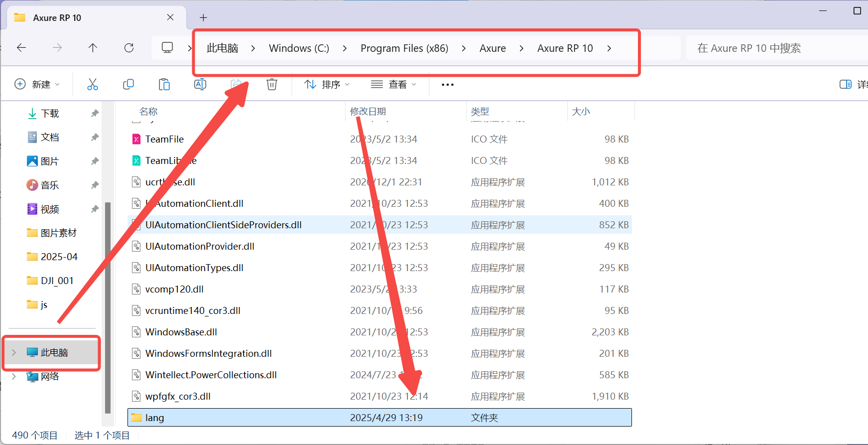Expand chevron after 此电脑 in breadcrumb
This screenshot has height=445, width=868.
[253, 48]
